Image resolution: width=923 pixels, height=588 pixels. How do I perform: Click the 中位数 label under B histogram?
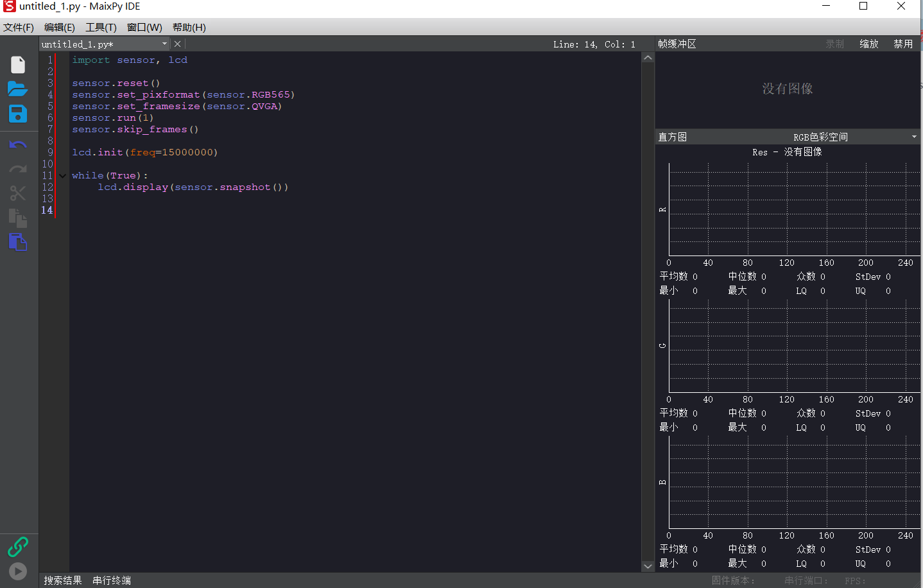click(743, 549)
